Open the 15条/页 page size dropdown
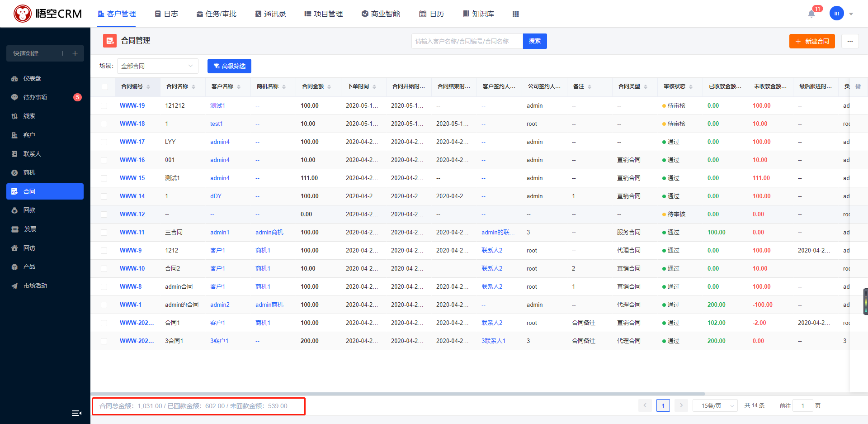868x424 pixels. coord(715,405)
